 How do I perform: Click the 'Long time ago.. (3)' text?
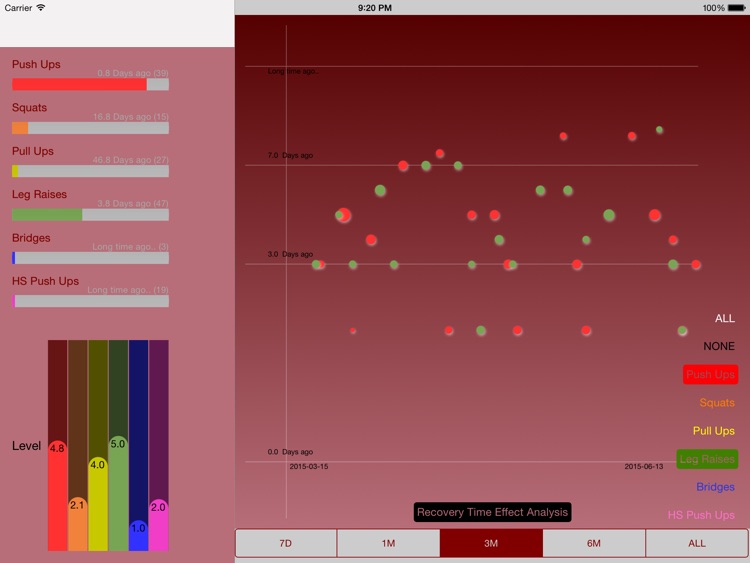[130, 247]
